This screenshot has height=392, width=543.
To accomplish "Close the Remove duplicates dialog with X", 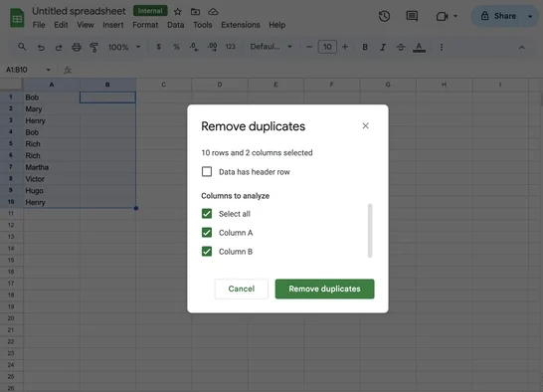I will (365, 125).
